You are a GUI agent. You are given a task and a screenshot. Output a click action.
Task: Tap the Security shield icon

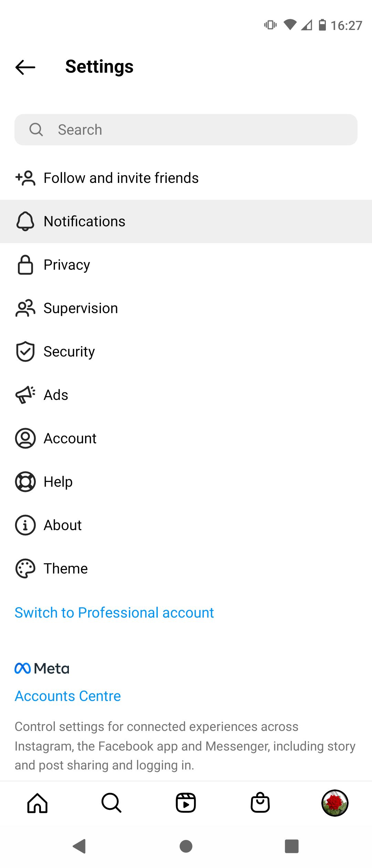coord(25,352)
